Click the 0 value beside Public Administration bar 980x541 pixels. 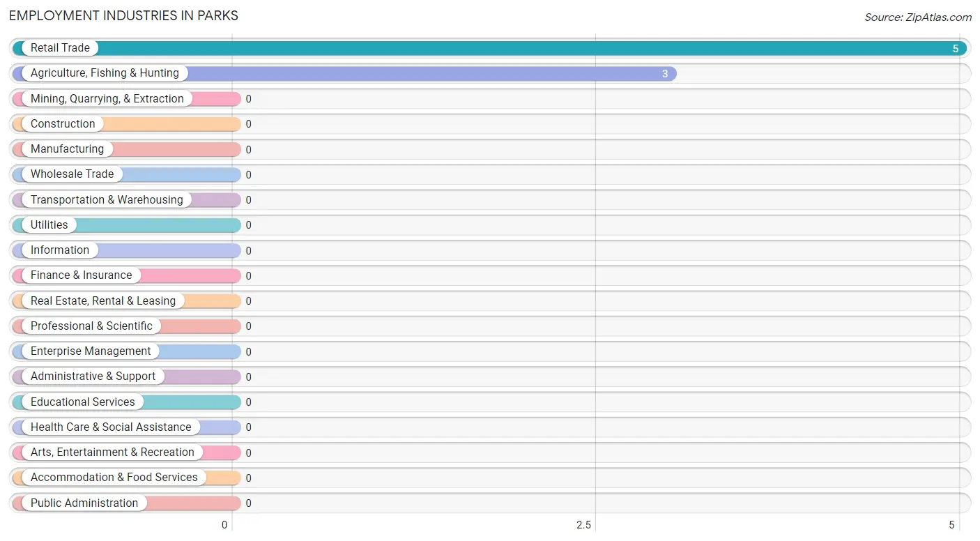pyautogui.click(x=248, y=503)
